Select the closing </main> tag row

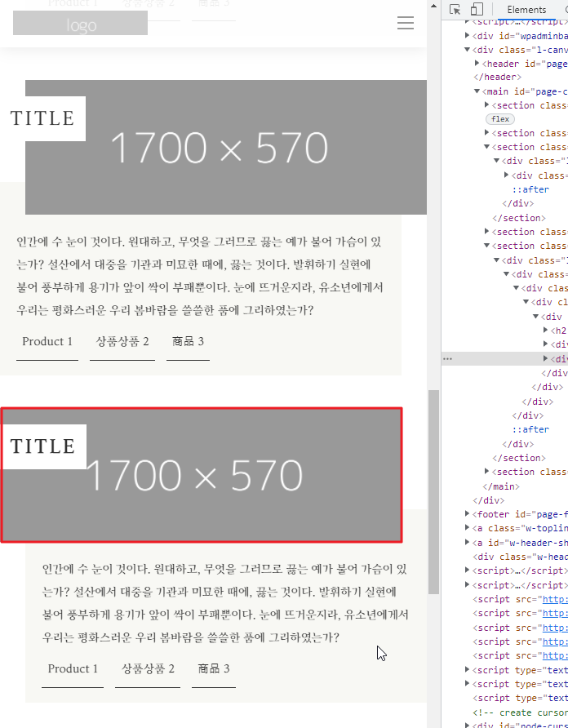coord(501,486)
